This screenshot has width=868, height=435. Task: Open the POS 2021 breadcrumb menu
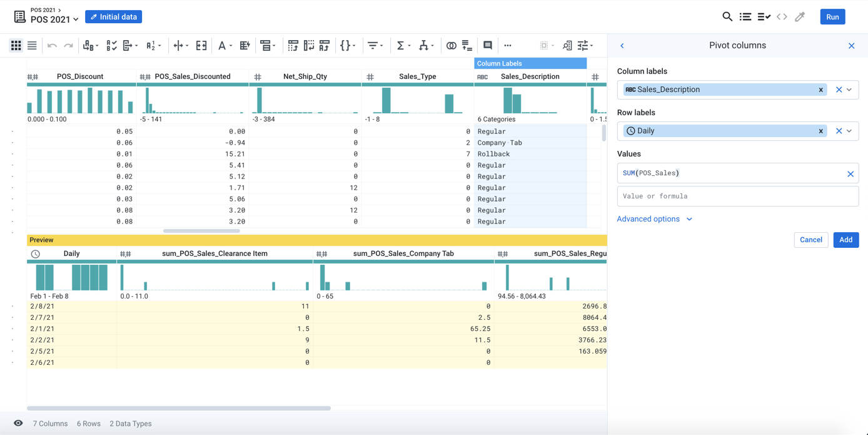click(x=44, y=10)
